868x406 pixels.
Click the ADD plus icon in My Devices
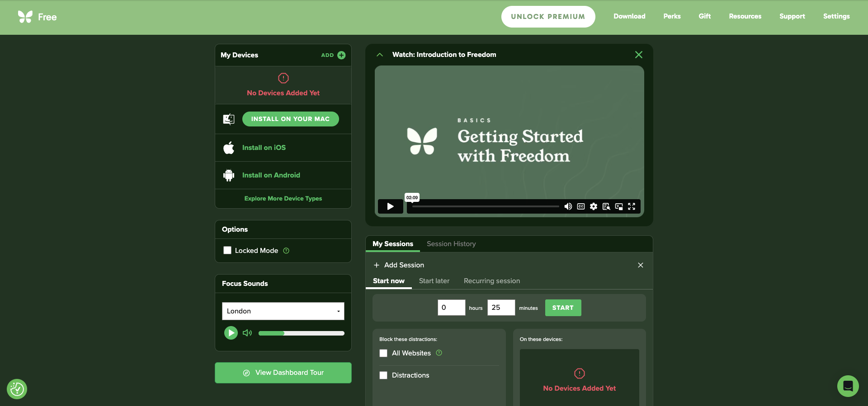pos(341,55)
